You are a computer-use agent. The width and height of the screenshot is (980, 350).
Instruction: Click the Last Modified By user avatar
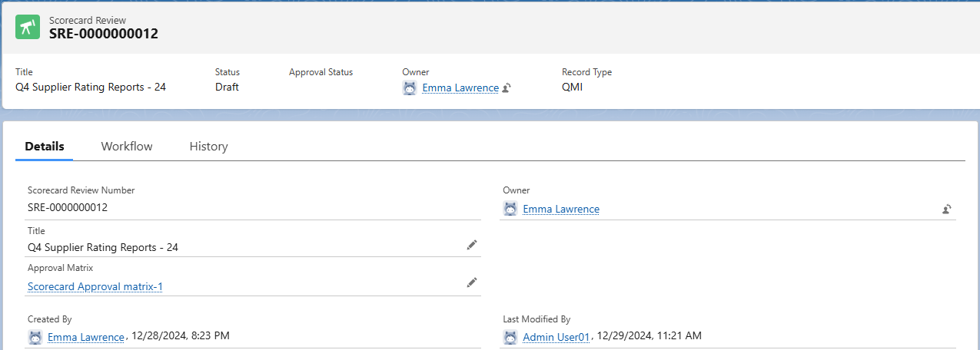(x=510, y=337)
